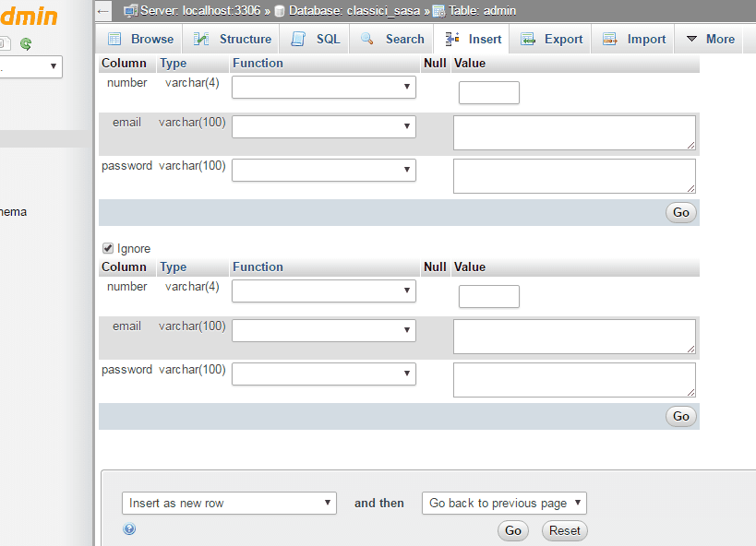Click the Server localhost:3306 breadcrumb icon
756x546 pixels.
(x=131, y=11)
